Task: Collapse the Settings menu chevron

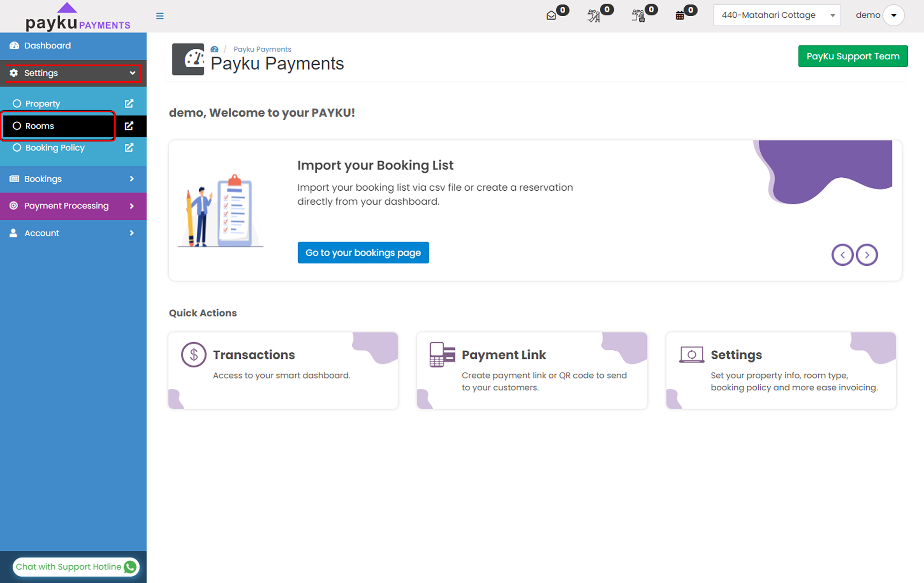Action: click(x=132, y=73)
